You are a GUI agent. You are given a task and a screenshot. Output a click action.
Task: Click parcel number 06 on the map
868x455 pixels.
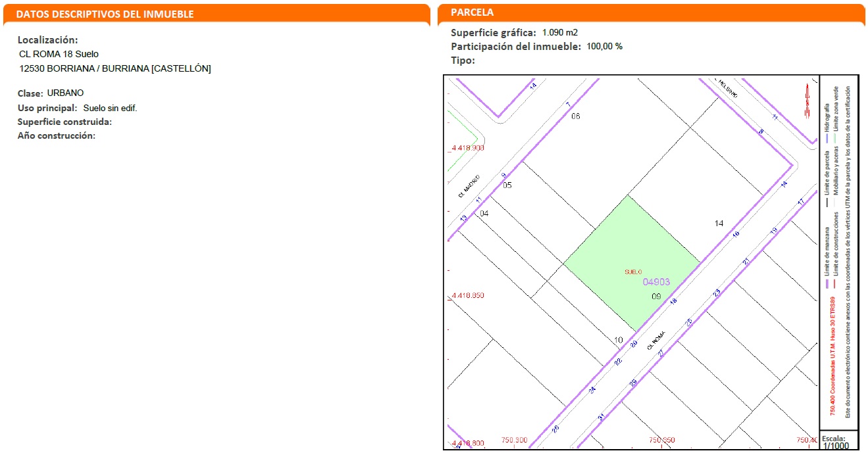[576, 116]
